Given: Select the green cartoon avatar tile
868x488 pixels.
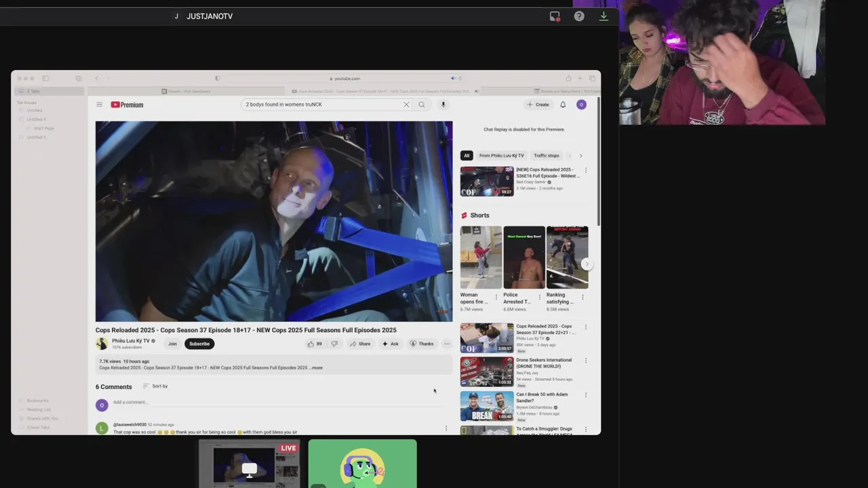Looking at the screenshot, I should pos(363,464).
